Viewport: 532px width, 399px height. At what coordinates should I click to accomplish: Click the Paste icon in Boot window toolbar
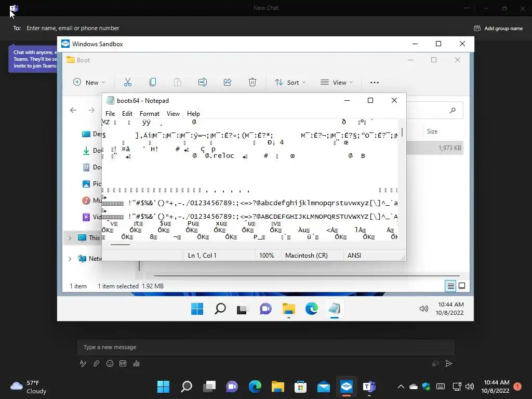(x=178, y=82)
